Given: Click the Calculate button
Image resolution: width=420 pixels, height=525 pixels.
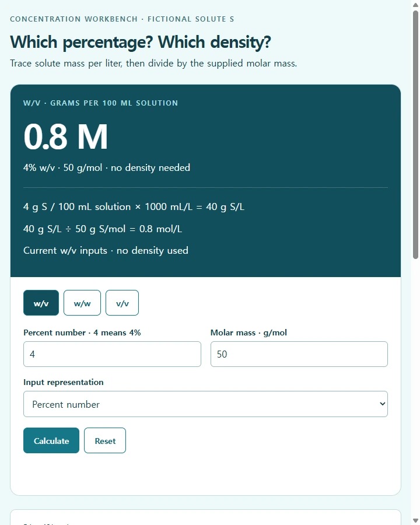Looking at the screenshot, I should click(51, 440).
